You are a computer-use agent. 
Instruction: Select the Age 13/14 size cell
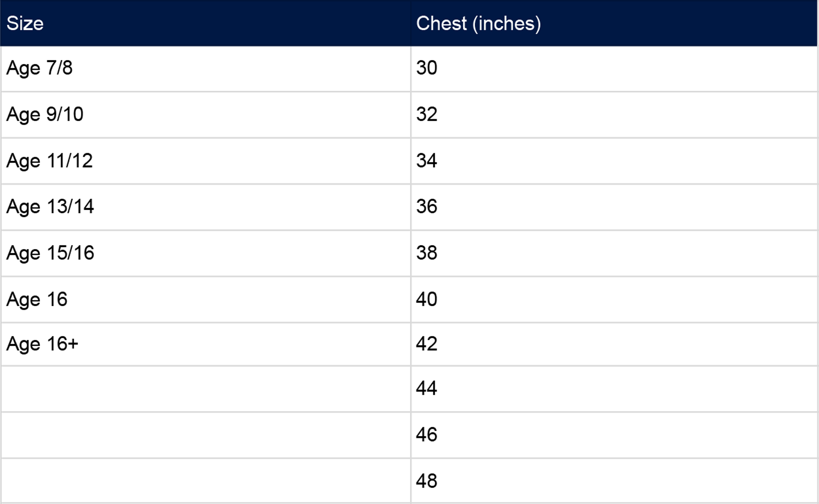coord(206,207)
